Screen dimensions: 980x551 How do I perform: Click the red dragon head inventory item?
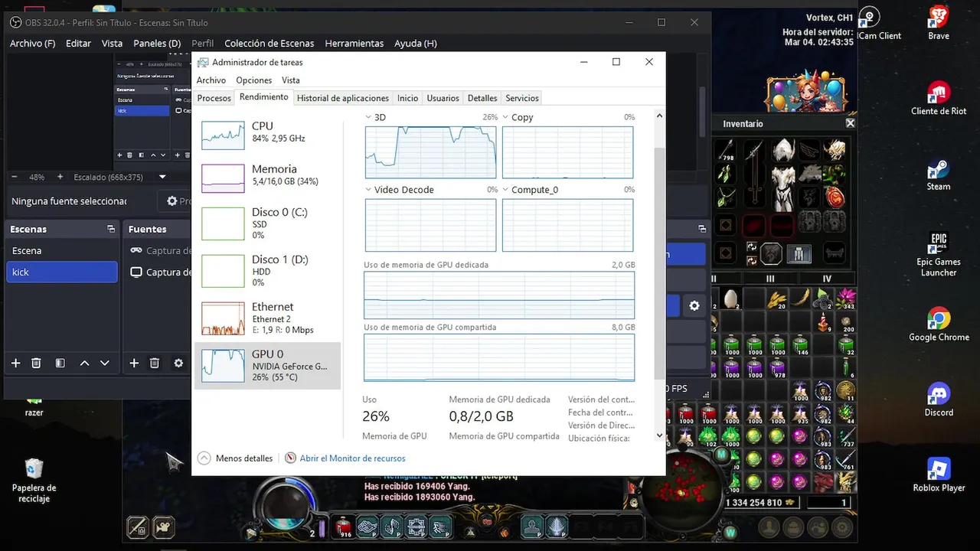[823, 481]
